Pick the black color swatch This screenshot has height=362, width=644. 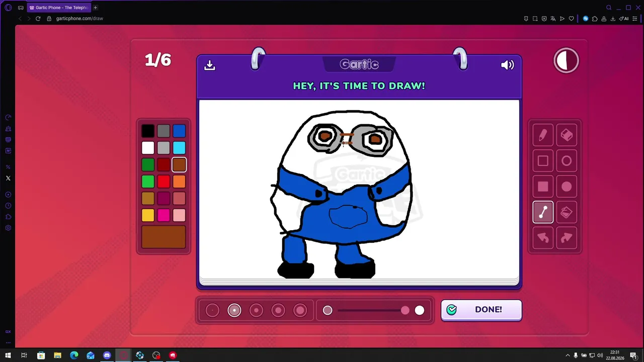[x=148, y=131]
